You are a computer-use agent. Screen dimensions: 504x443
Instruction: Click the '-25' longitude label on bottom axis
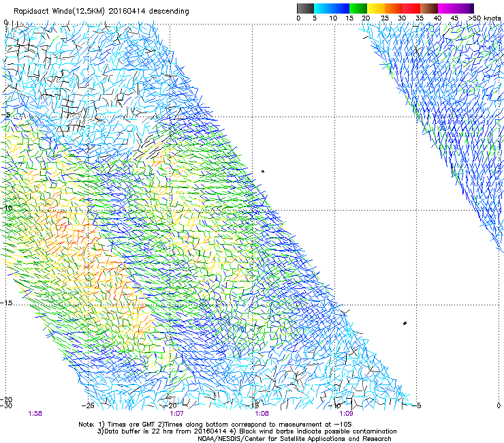pos(89,406)
